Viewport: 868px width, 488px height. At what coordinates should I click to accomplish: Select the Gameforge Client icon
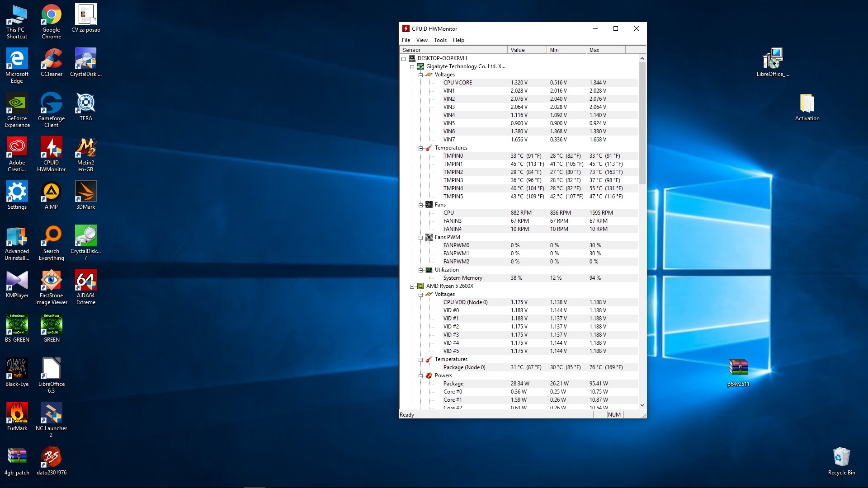[51, 110]
